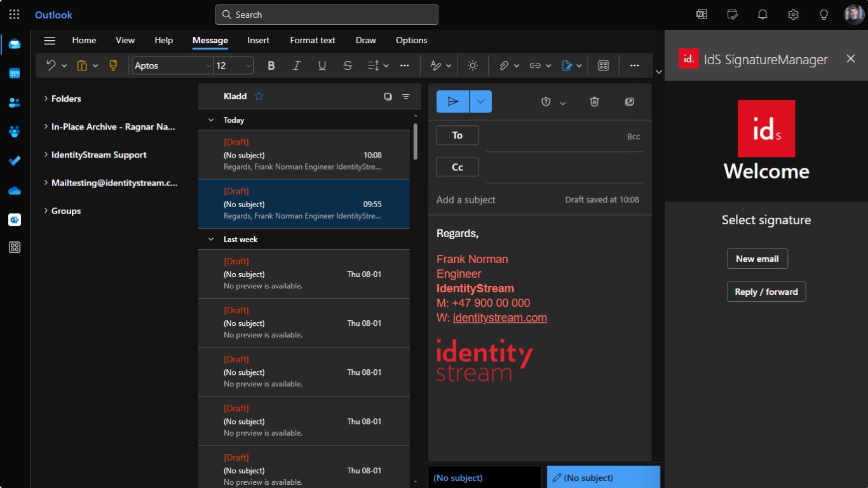Image resolution: width=868 pixels, height=488 pixels.
Task: Open My Day panel icon in header
Action: 732,15
